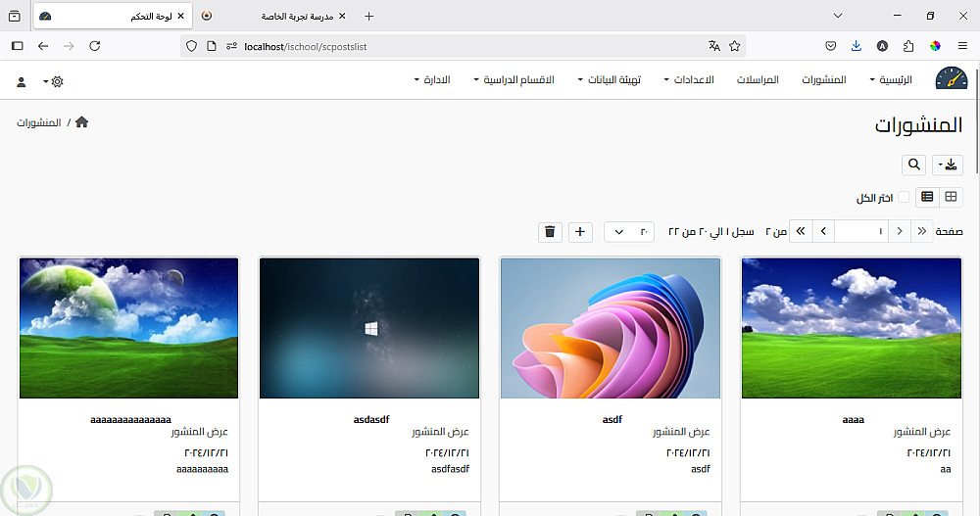Delete selected posts with trash button

pyautogui.click(x=550, y=232)
